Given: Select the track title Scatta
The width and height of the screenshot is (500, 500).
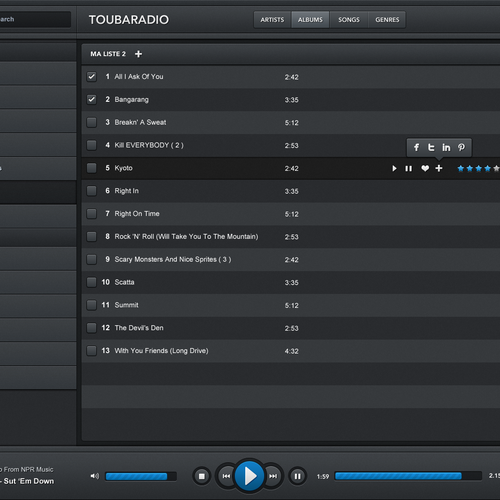Looking at the screenshot, I should 124,282.
